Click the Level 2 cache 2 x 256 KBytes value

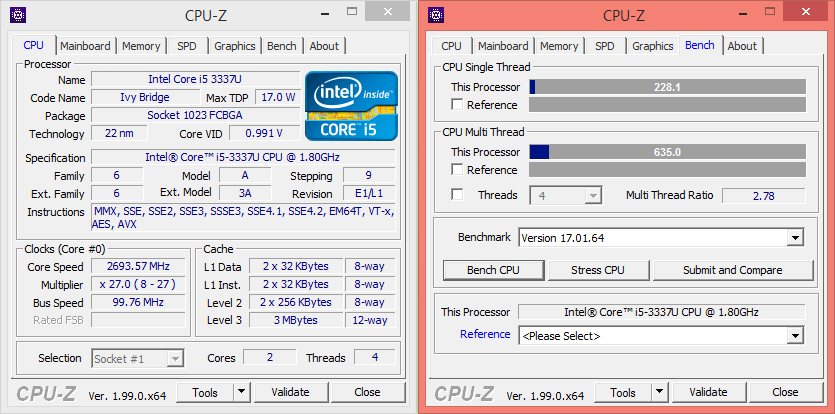pyautogui.click(x=296, y=302)
